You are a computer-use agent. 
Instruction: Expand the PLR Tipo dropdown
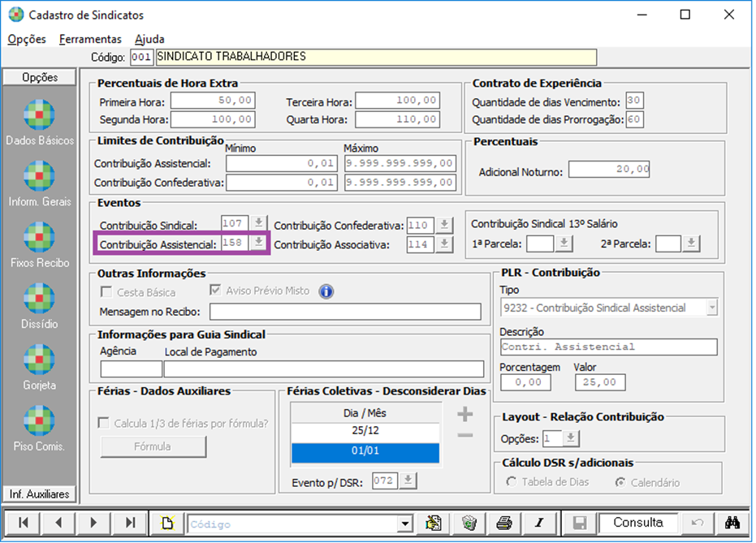click(x=712, y=308)
